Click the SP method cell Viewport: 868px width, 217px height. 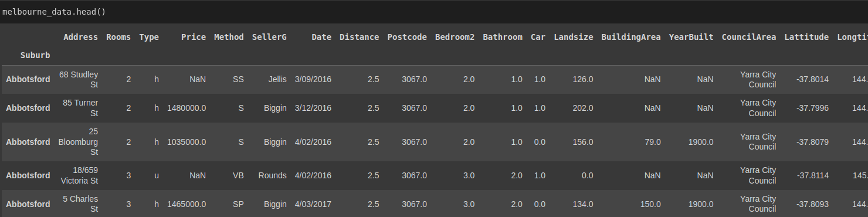tap(238, 204)
